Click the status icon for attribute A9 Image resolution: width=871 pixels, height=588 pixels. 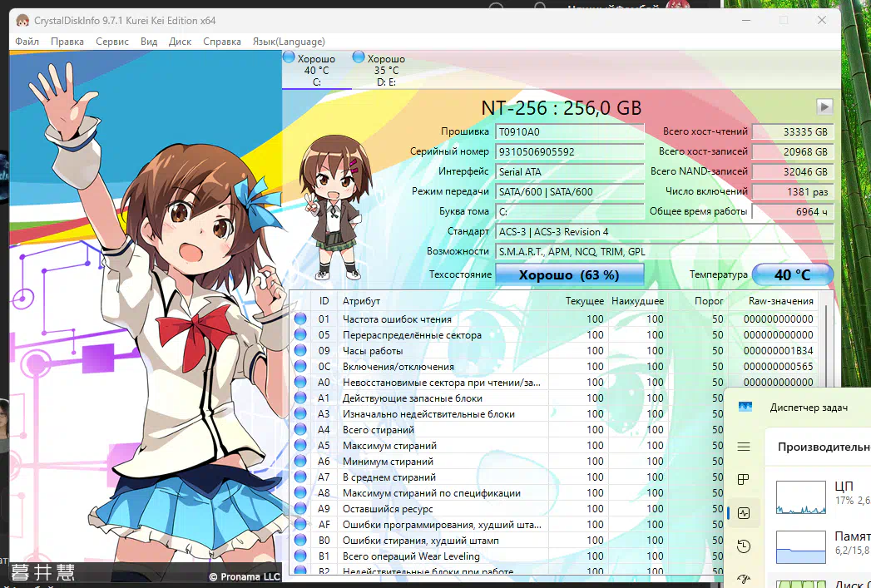tap(300, 509)
